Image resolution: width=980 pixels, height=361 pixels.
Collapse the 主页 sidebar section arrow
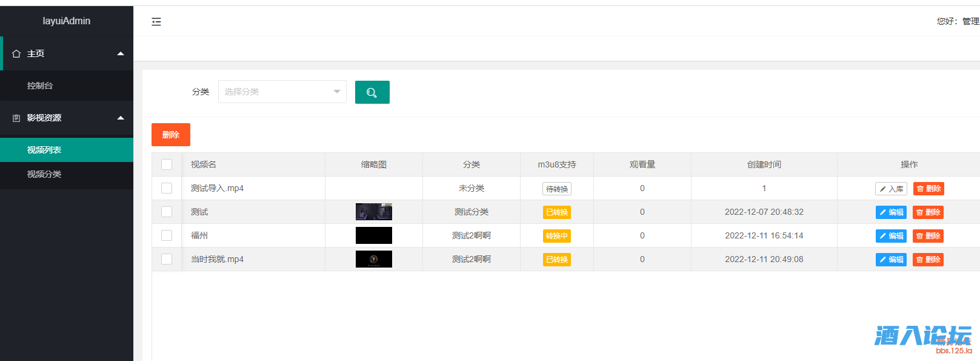point(121,54)
